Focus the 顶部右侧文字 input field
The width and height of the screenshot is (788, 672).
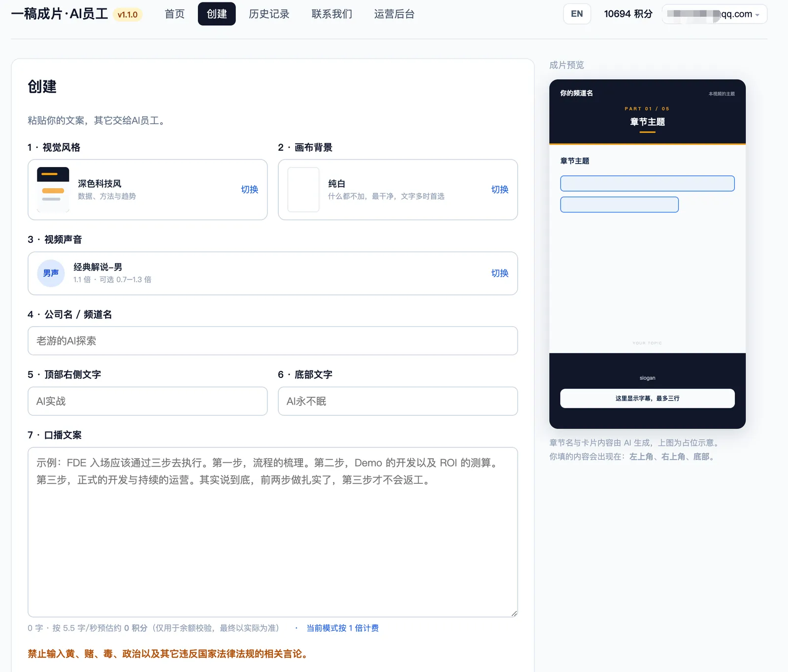pos(148,401)
